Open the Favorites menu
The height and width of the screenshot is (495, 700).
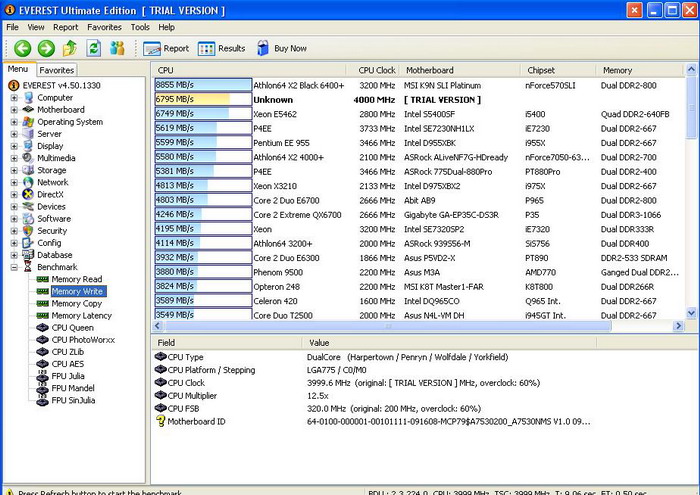click(x=104, y=27)
